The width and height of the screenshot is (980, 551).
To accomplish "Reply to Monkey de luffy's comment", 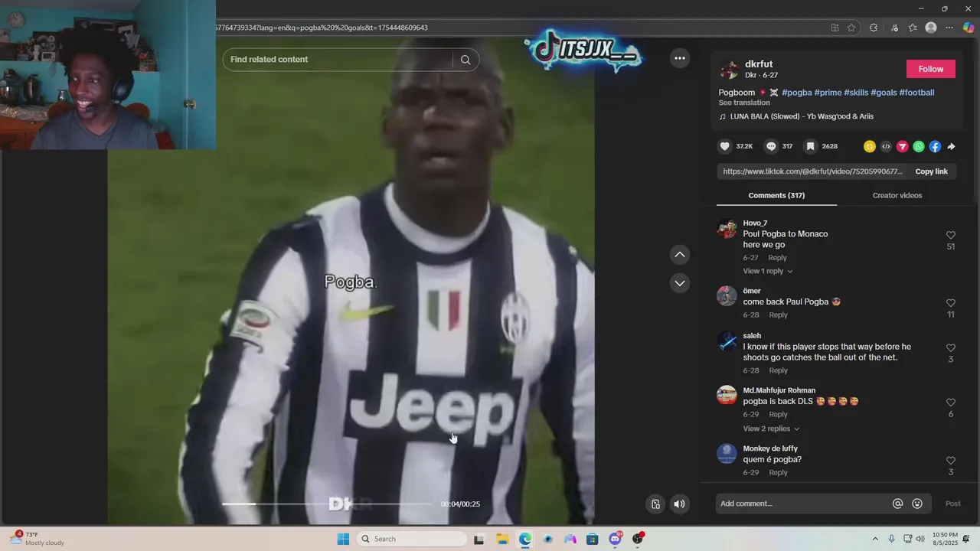I will pos(778,473).
